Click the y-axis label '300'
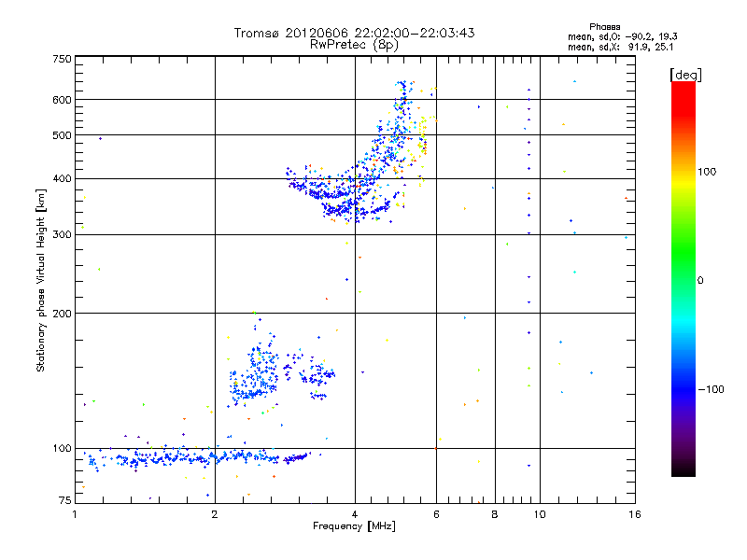Image resolution: width=747 pixels, height=560 pixels. (x=62, y=235)
